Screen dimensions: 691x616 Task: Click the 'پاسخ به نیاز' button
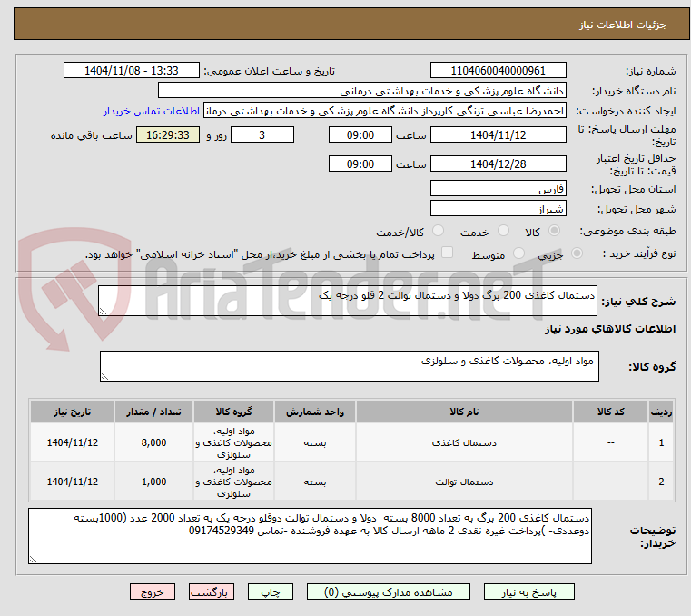pyautogui.click(x=528, y=591)
